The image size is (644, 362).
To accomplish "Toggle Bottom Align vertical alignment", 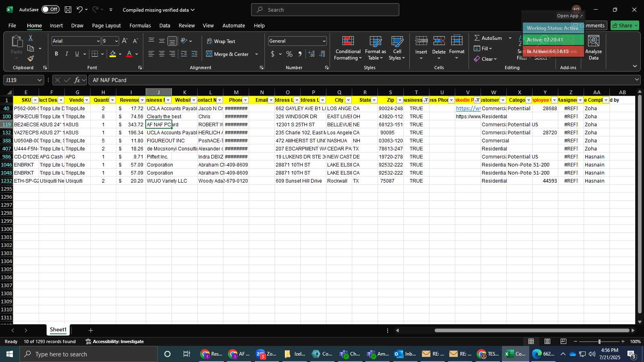I will [x=172, y=41].
